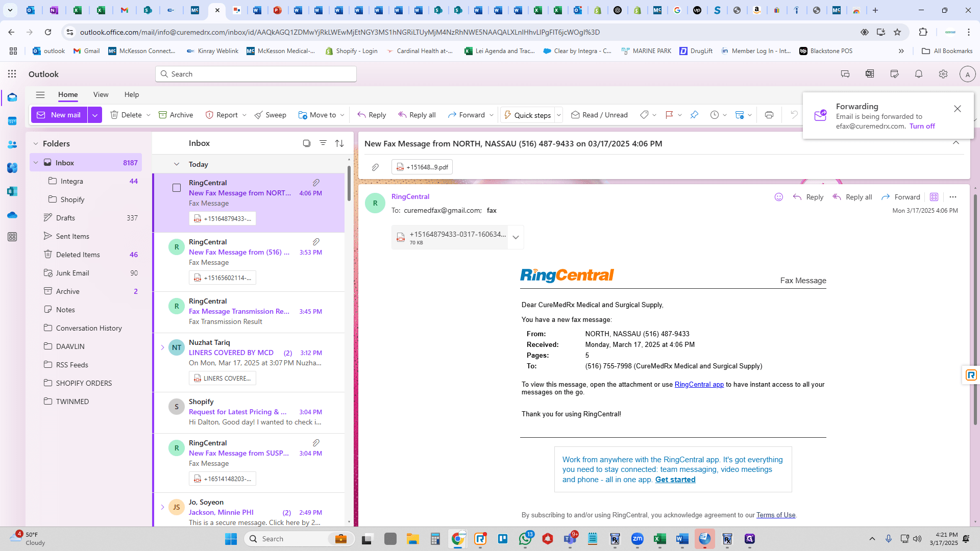Viewport: 980px width, 551px height.
Task: Open the New mail dropdown arrow
Action: click(x=95, y=115)
